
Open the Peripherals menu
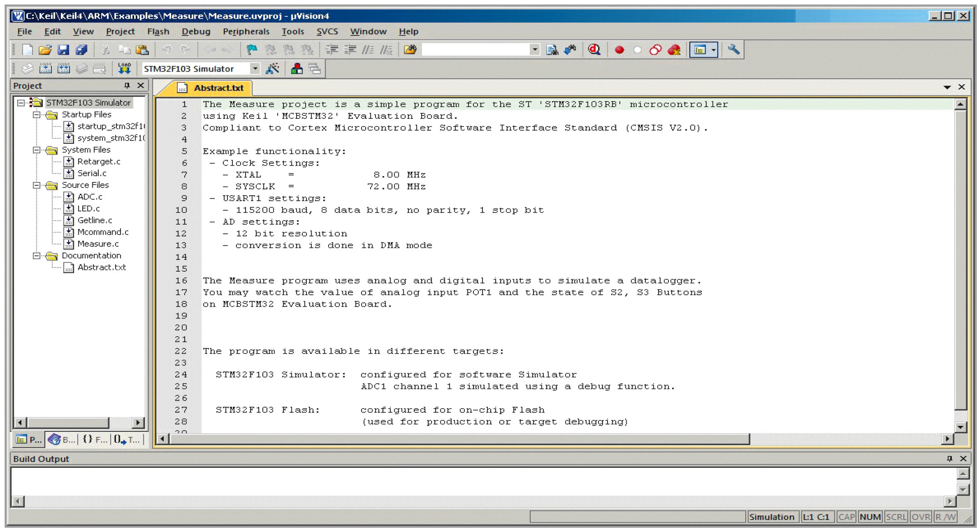tap(246, 31)
